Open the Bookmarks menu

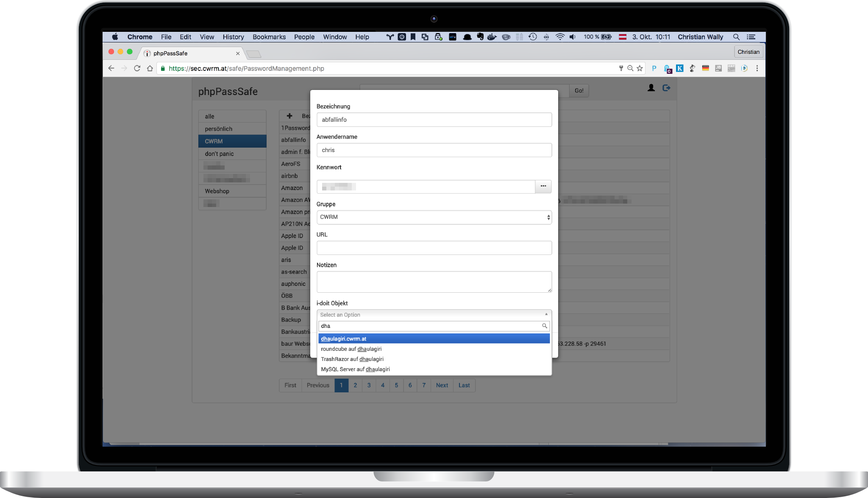[269, 37]
